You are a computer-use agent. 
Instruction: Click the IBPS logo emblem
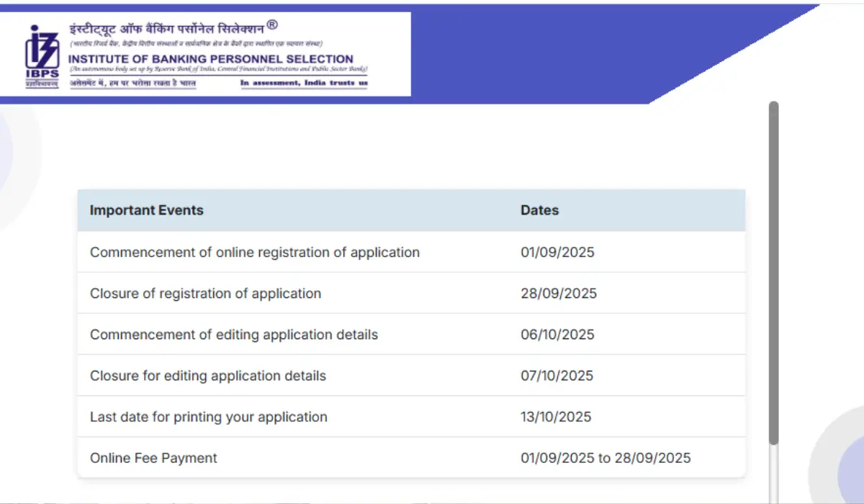[x=42, y=56]
